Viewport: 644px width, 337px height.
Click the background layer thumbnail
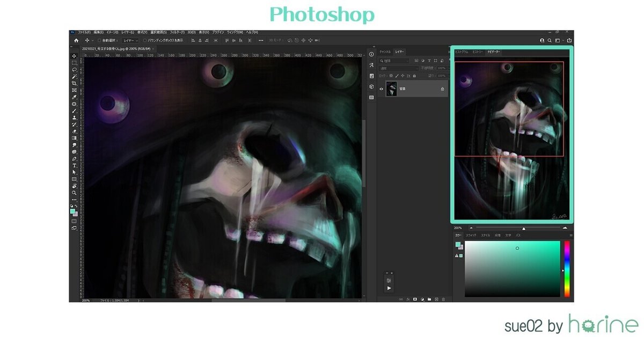click(391, 89)
